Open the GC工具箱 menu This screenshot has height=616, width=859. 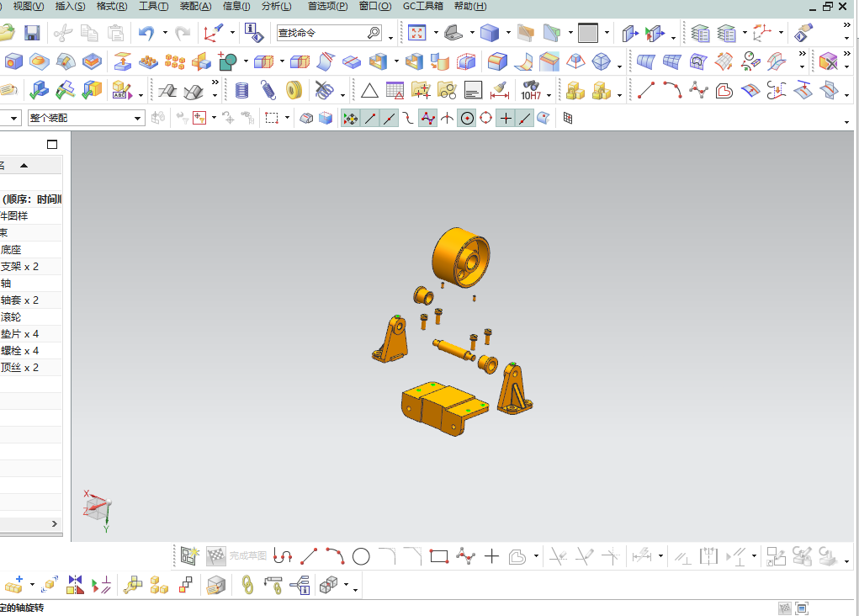coord(423,6)
